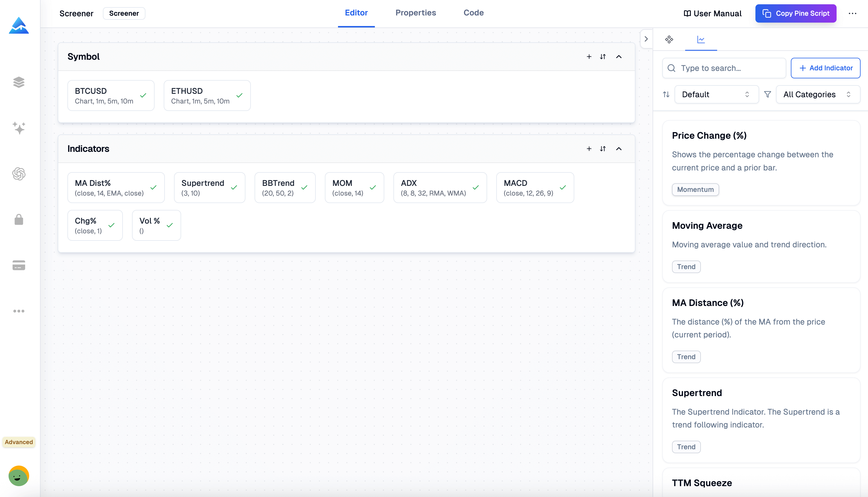Collapse the Symbol section chevron
This screenshot has width=868, height=497.
click(x=619, y=57)
